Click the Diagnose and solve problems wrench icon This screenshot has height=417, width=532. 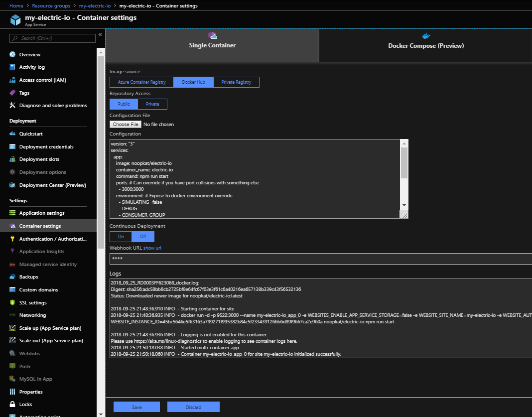[x=12, y=105]
